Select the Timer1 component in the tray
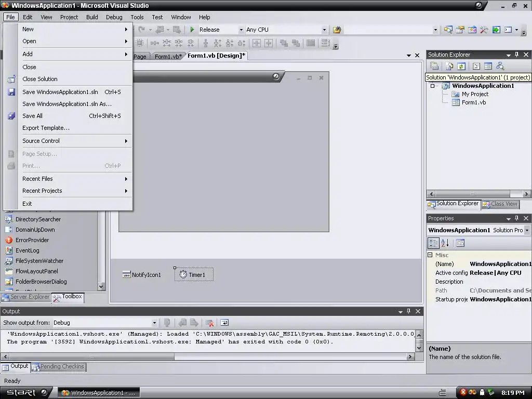This screenshot has width=532, height=399. 194,274
